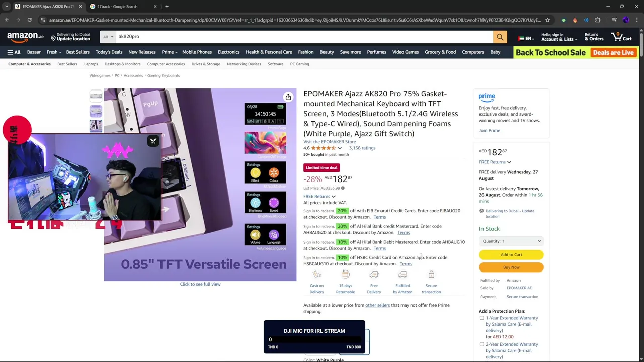This screenshot has width=644, height=362.
Task: Click Click to see full view
Action: [200, 284]
